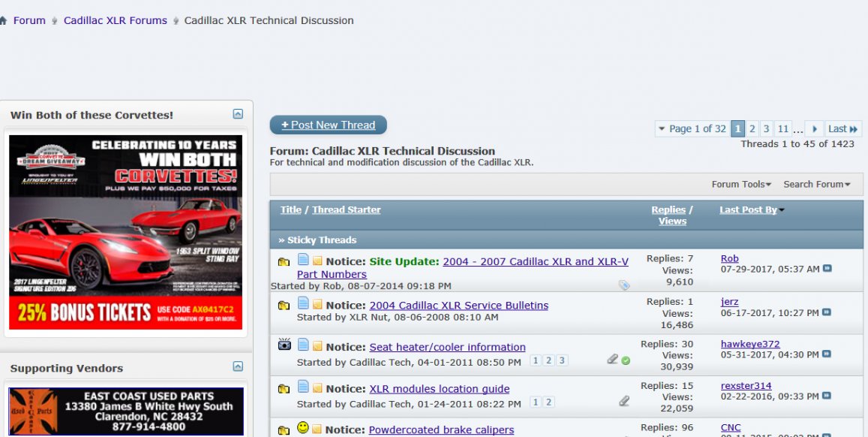Jump to the Last page

[x=844, y=128]
